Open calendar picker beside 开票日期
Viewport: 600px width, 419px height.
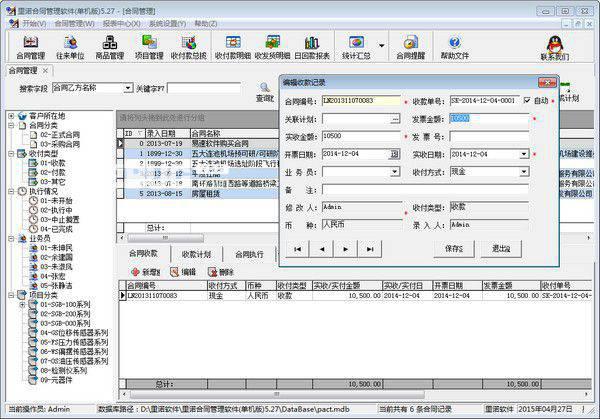(394, 154)
